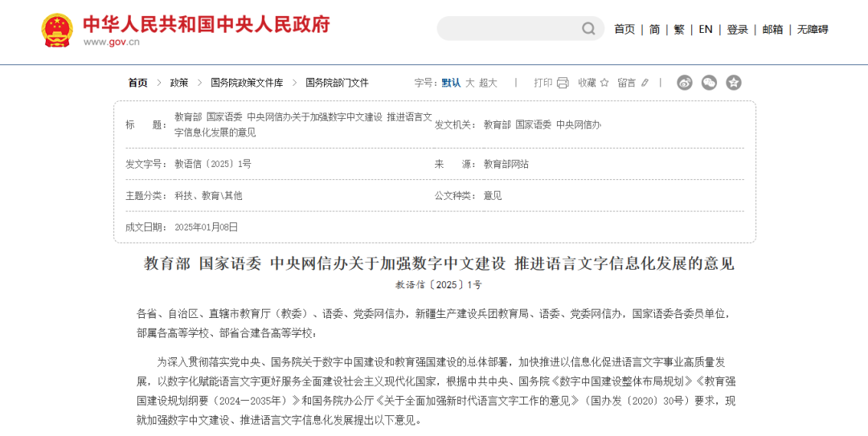Share to Weibo icon
Viewport: 868px width, 436px height.
click(x=685, y=83)
